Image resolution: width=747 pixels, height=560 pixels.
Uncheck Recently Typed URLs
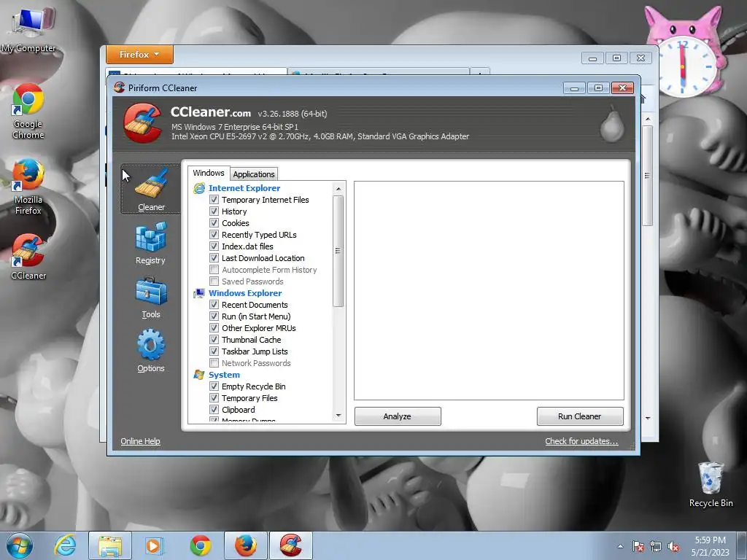point(214,235)
